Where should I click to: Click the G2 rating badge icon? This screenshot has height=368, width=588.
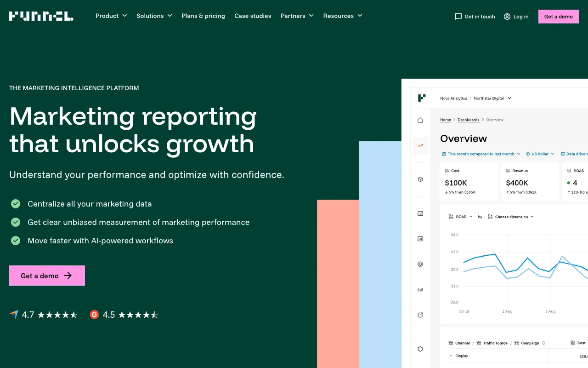[94, 315]
